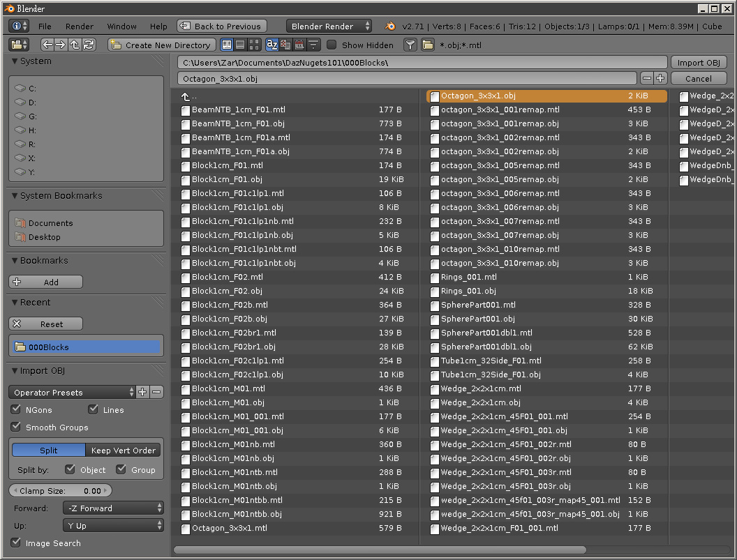This screenshot has width=737, height=560.
Task: Select file Rings_001.obj
Action: [x=546, y=291]
